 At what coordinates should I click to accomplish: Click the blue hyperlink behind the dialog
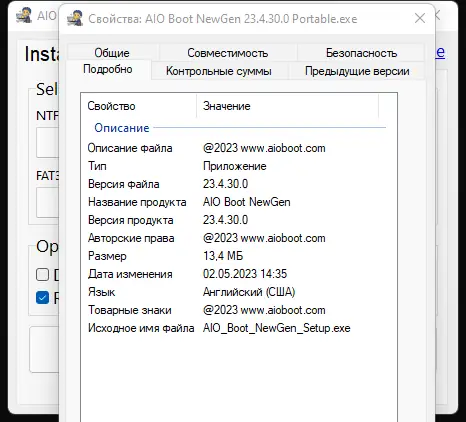point(440,52)
